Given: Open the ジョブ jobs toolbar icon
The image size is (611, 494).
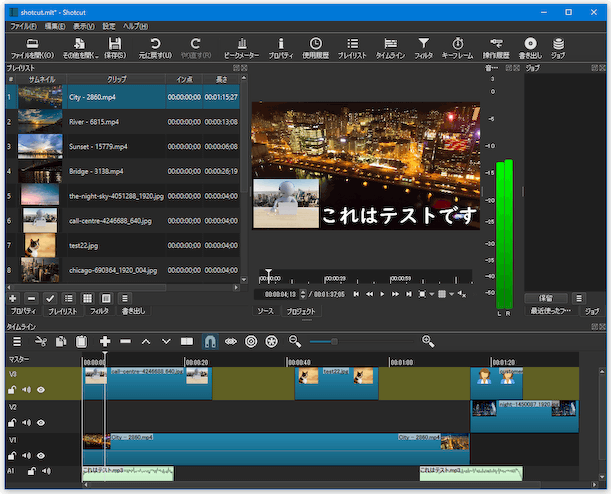Looking at the screenshot, I should point(558,48).
